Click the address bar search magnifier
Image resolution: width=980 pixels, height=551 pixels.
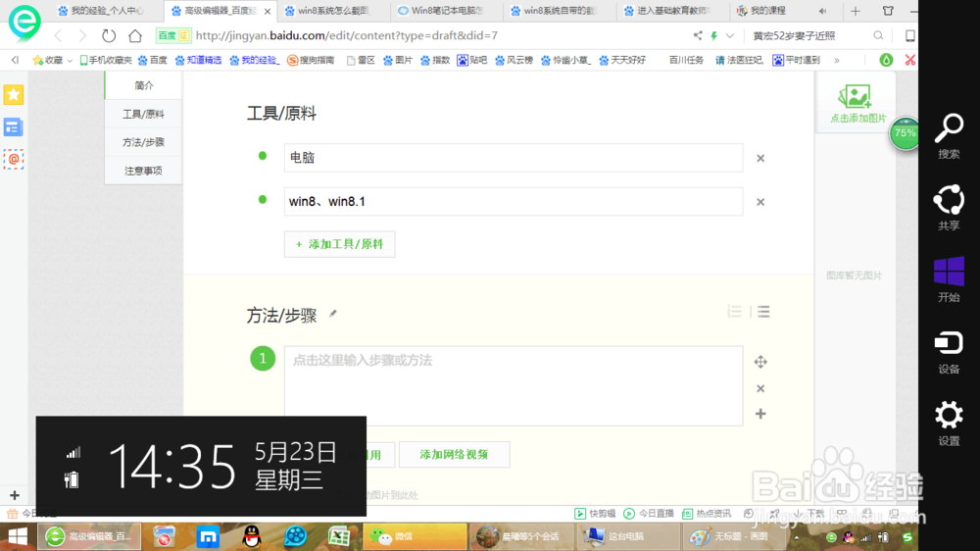coord(878,35)
